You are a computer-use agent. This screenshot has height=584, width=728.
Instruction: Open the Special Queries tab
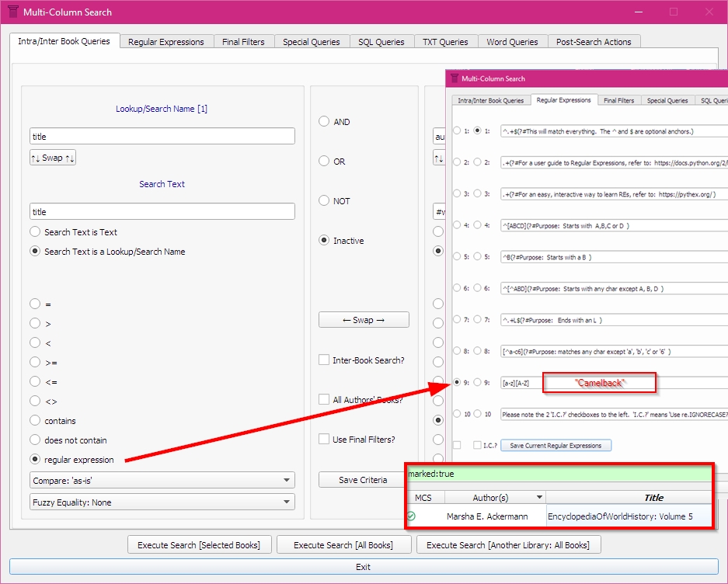[311, 42]
